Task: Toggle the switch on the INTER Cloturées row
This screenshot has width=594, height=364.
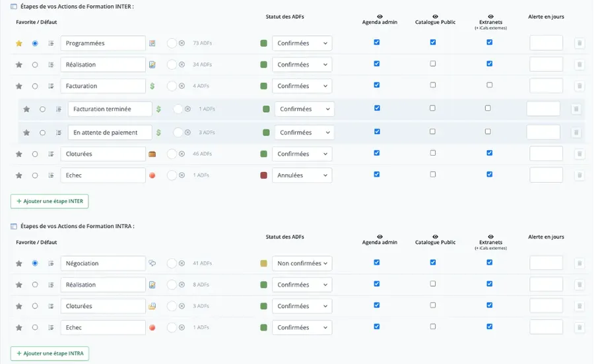Action: pyautogui.click(x=172, y=154)
